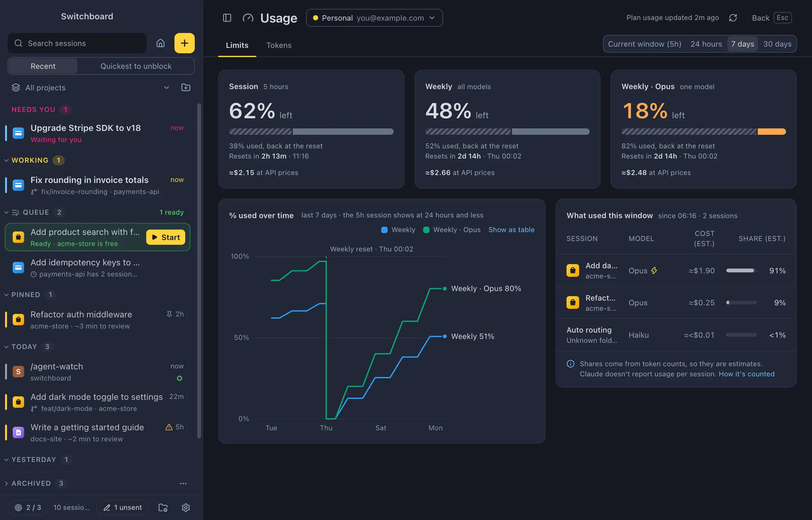Start the Add product search session

166,237
